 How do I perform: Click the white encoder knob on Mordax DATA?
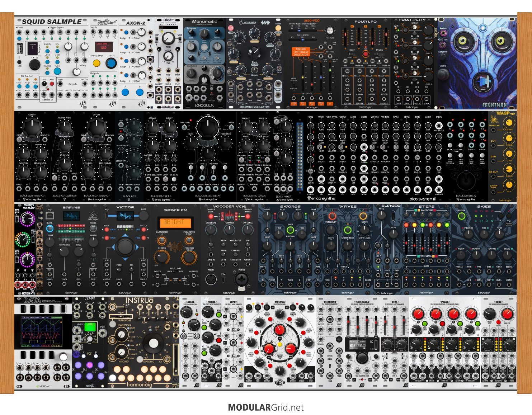coord(63,357)
